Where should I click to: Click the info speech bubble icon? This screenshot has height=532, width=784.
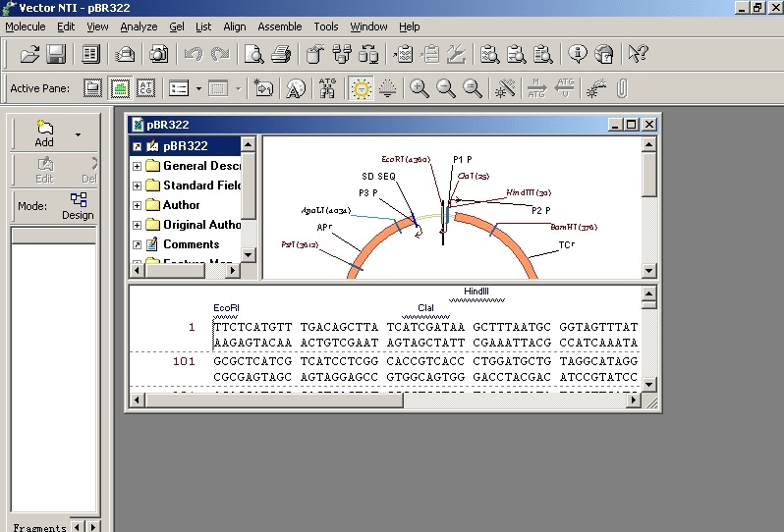pyautogui.click(x=578, y=54)
